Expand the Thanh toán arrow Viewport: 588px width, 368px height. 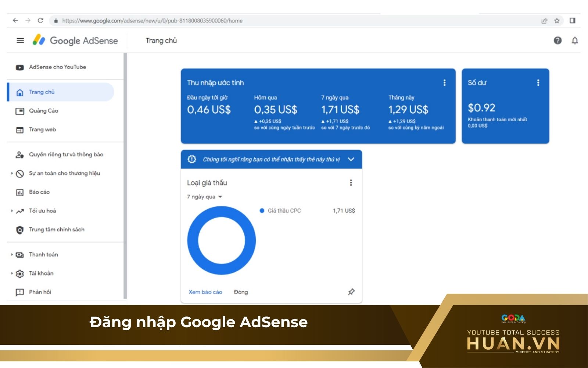tap(12, 254)
